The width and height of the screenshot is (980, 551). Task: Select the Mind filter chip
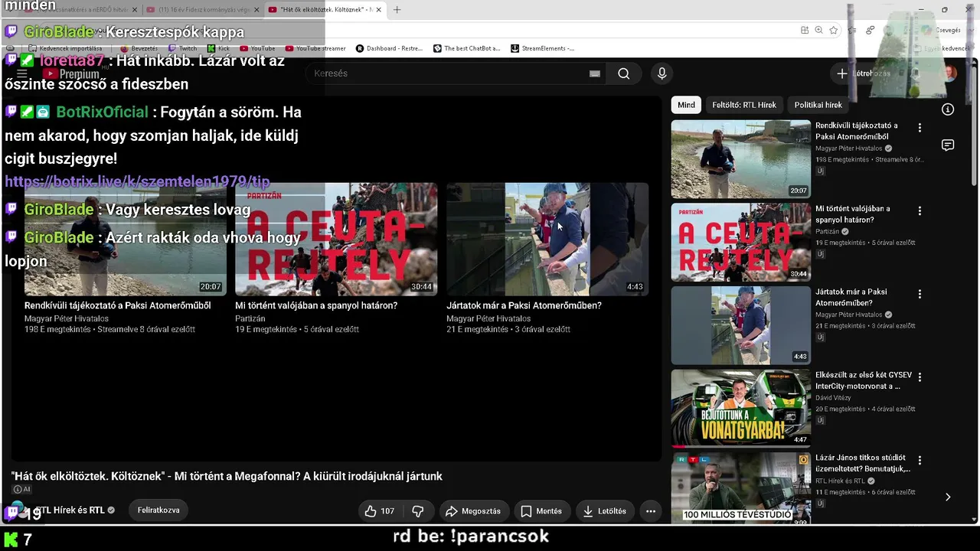pyautogui.click(x=686, y=105)
